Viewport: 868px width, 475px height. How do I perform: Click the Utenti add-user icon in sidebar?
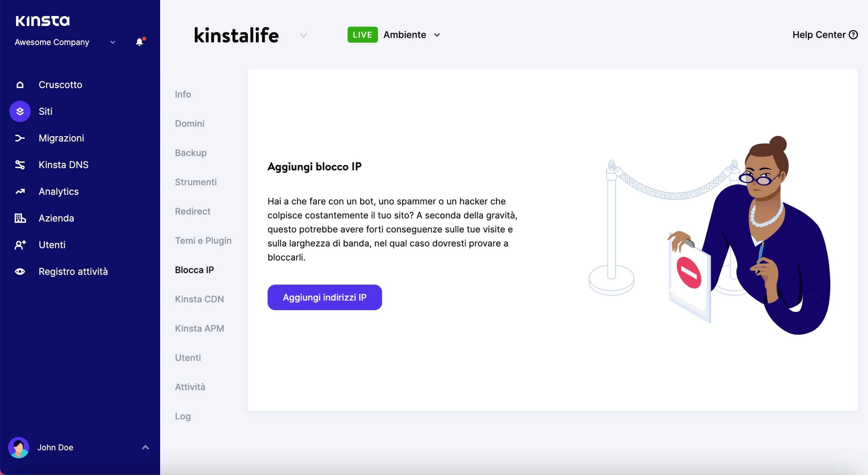tap(20, 245)
